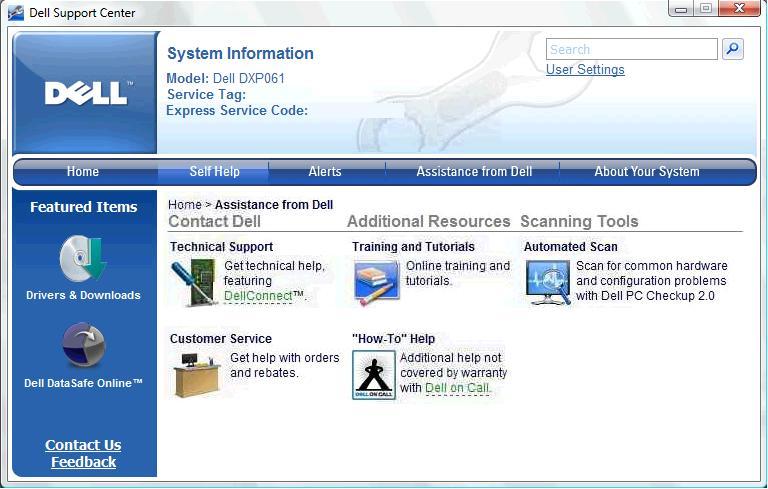Viewport: 768px width, 489px height.
Task: Click the Customer Service desk icon
Action: (x=196, y=374)
